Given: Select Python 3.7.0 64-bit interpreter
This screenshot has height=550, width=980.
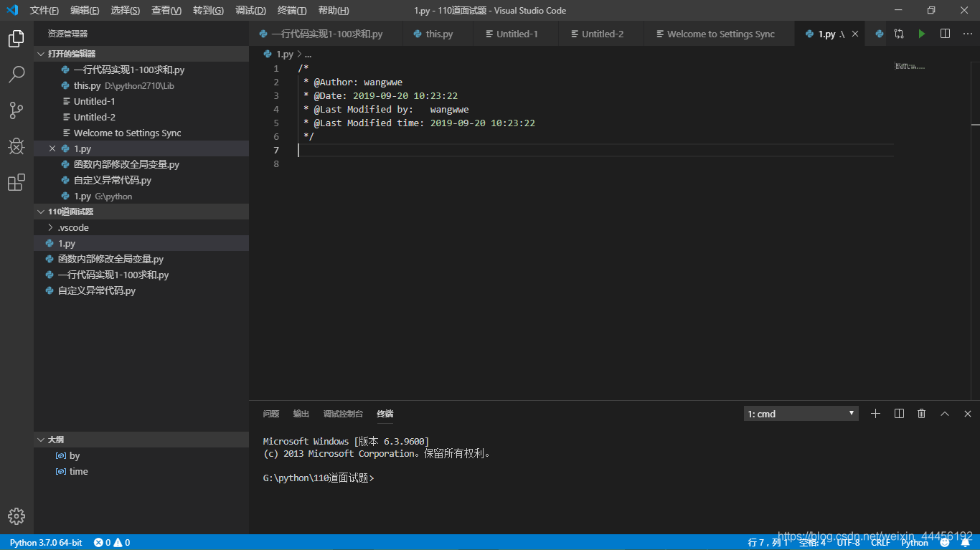Looking at the screenshot, I should [x=46, y=543].
